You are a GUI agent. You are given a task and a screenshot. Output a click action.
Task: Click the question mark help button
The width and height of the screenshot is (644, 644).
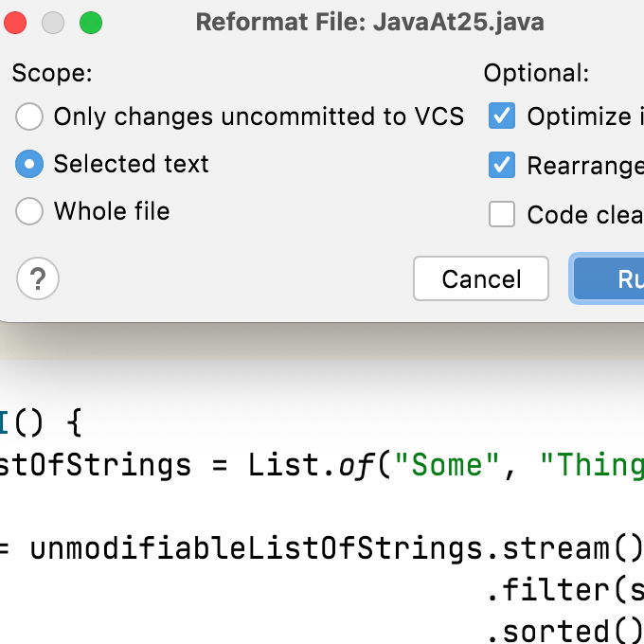pyautogui.click(x=38, y=279)
